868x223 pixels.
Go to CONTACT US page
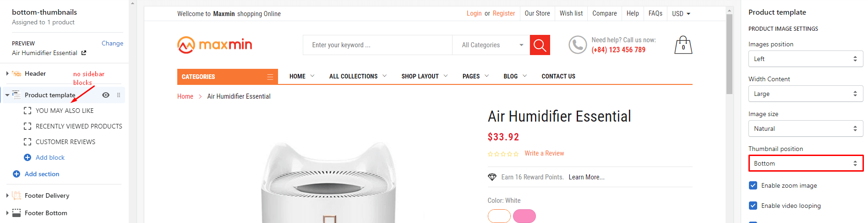click(x=558, y=76)
